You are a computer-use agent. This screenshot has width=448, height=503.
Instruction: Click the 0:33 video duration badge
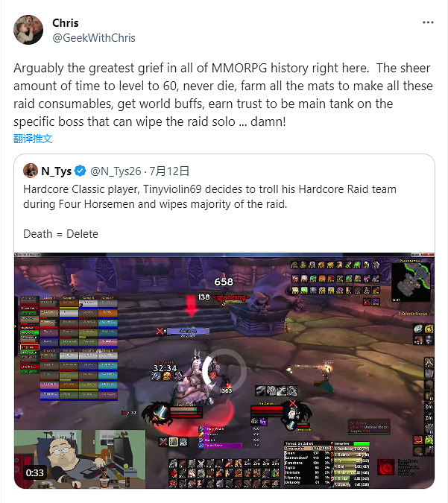pos(34,473)
